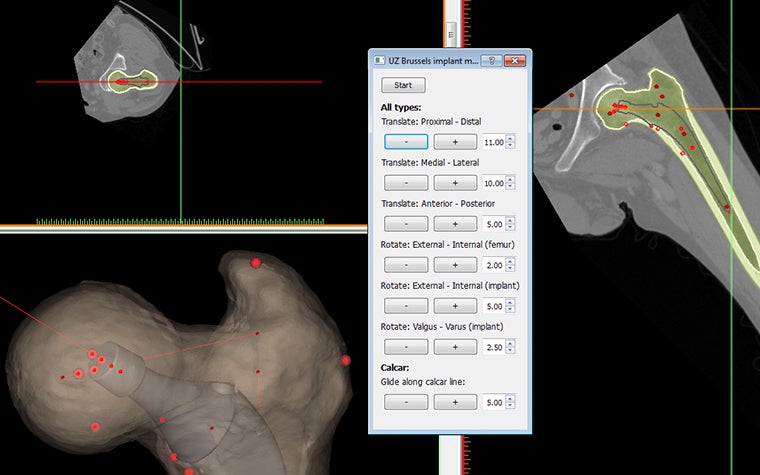This screenshot has width=760, height=475.
Task: Decrease femur rotation value with down arrow
Action: point(510,269)
